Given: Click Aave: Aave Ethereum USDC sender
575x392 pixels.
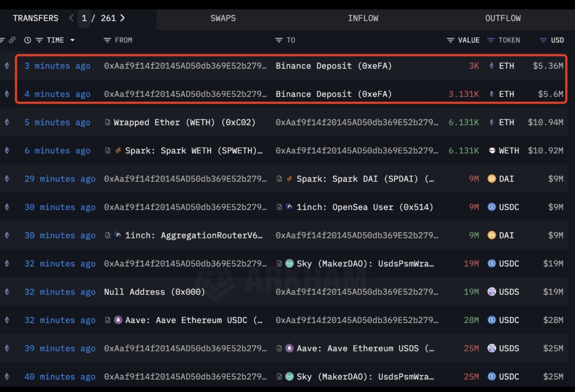Looking at the screenshot, I should 194,320.
